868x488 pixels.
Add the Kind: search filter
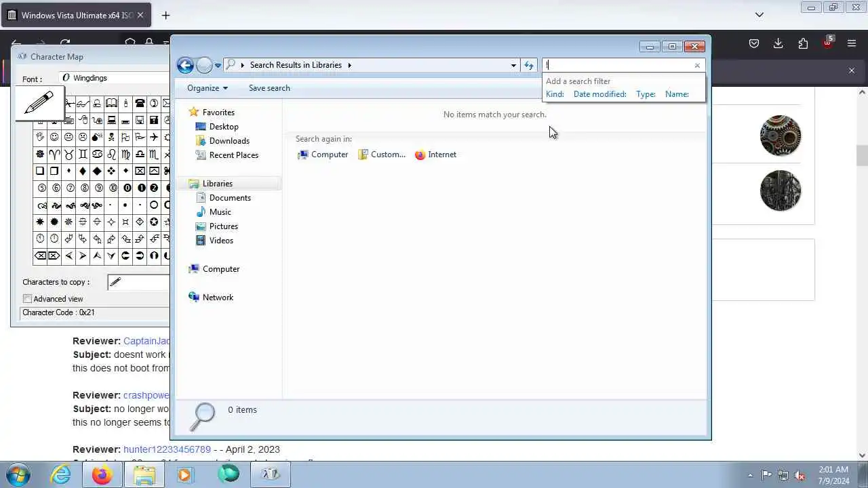coord(555,94)
